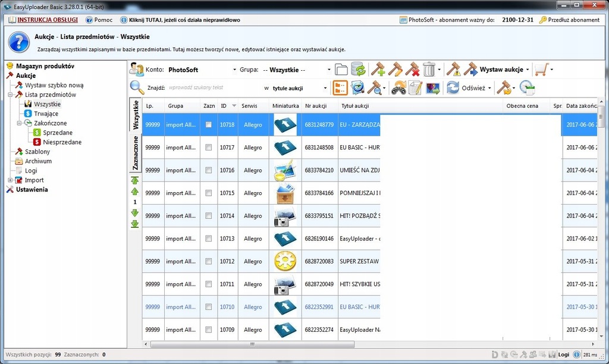The height and width of the screenshot is (364, 609).
Task: Open the Grupa Wszystkie dropdown
Action: [x=328, y=70]
